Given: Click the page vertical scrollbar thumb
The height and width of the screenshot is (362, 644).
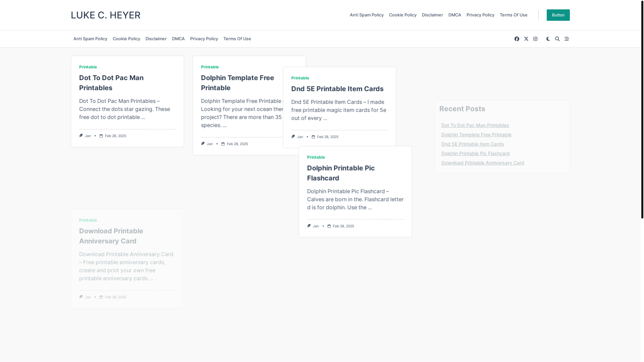Looking at the screenshot, I should tap(642, 109).
